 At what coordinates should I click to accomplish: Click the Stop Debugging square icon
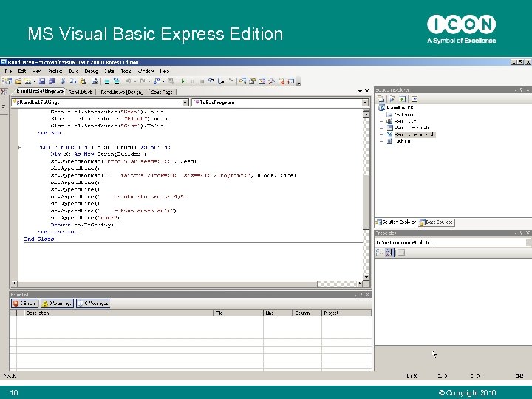point(202,81)
